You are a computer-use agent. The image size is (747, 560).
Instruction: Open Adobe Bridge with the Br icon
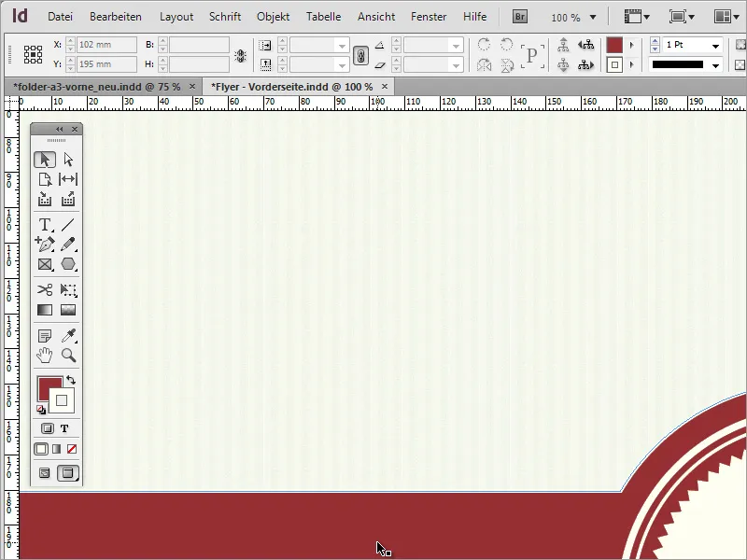coord(519,16)
